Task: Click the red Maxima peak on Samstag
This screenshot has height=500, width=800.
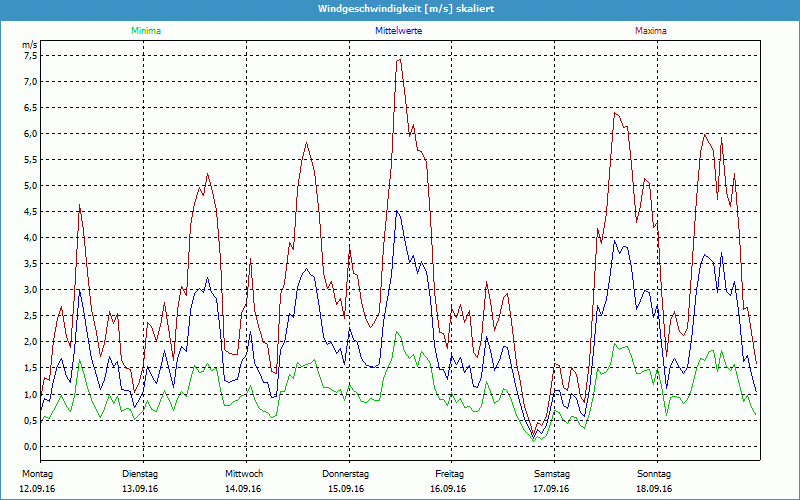Action: [x=616, y=113]
